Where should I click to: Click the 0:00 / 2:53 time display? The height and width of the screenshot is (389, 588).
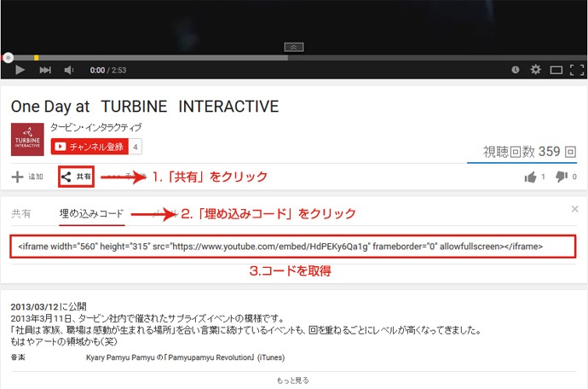108,70
